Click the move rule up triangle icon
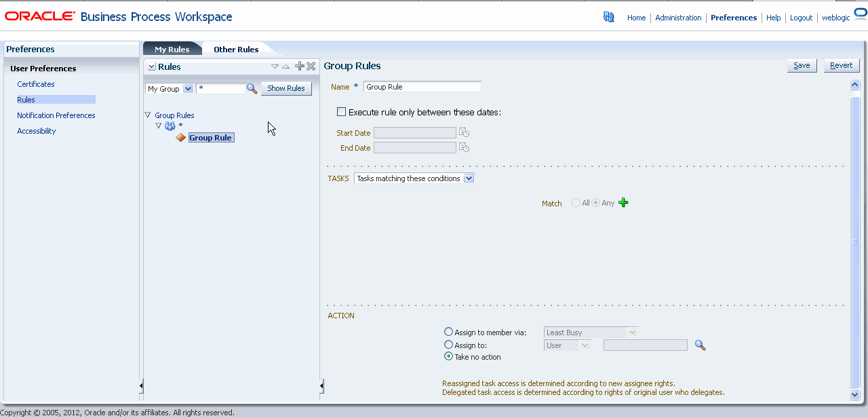Viewport: 868px width, 418px height. pyautogui.click(x=285, y=66)
